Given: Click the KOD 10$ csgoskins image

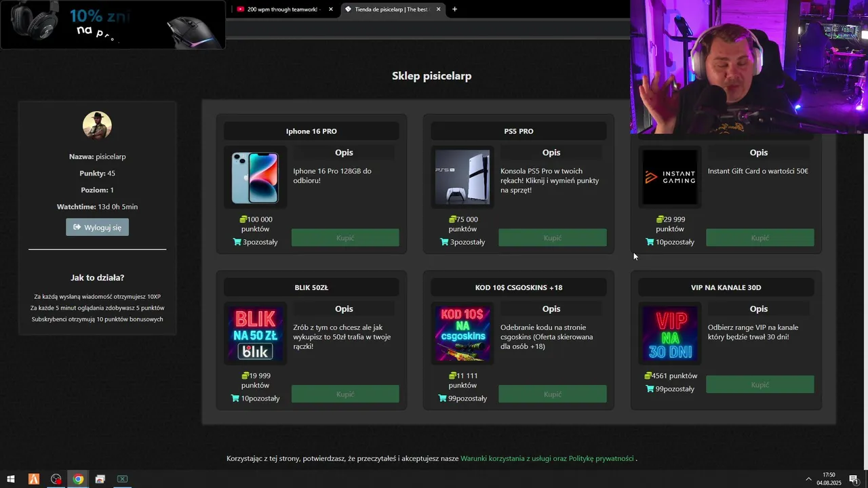Looking at the screenshot, I should (x=462, y=334).
